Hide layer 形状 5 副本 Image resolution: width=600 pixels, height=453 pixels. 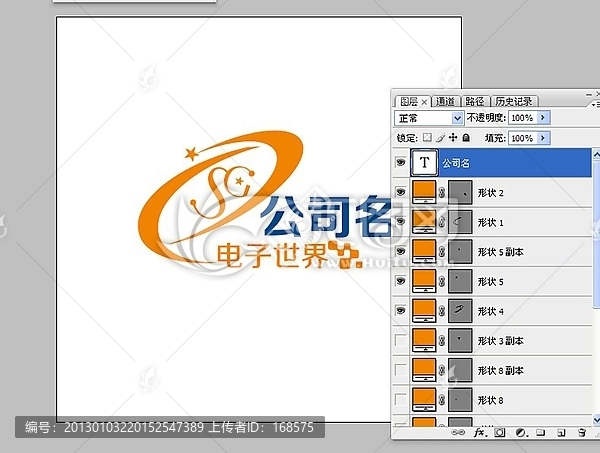pyautogui.click(x=401, y=251)
